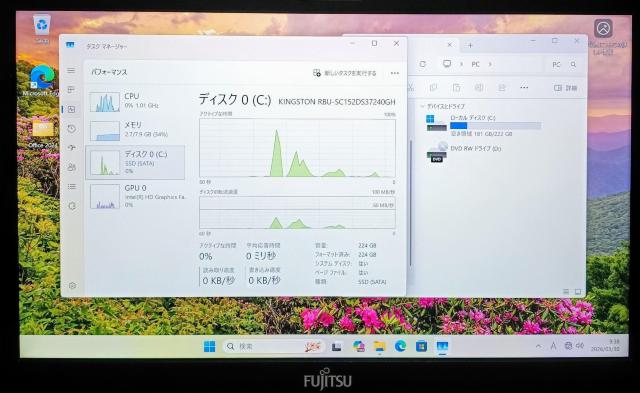
Task: Toggle 詳細 details pane in Explorer
Action: (x=565, y=88)
